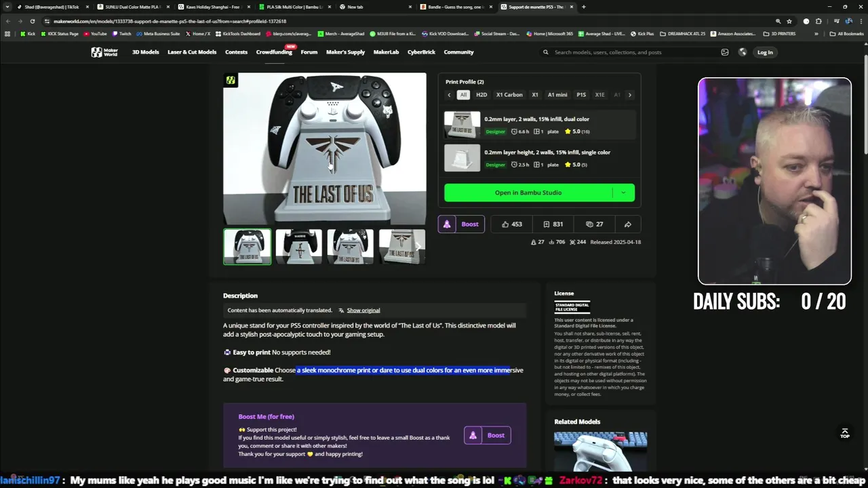868x488 pixels.
Task: Click the Standard Digital File License badge
Action: pyautogui.click(x=572, y=307)
